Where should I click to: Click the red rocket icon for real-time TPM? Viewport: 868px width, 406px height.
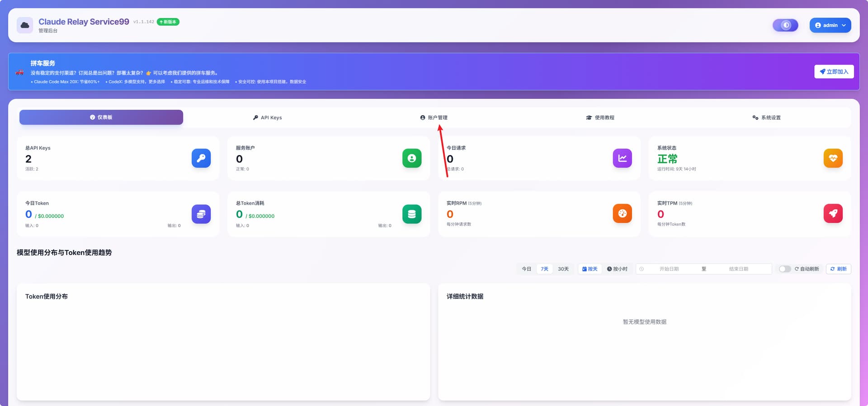click(x=833, y=214)
